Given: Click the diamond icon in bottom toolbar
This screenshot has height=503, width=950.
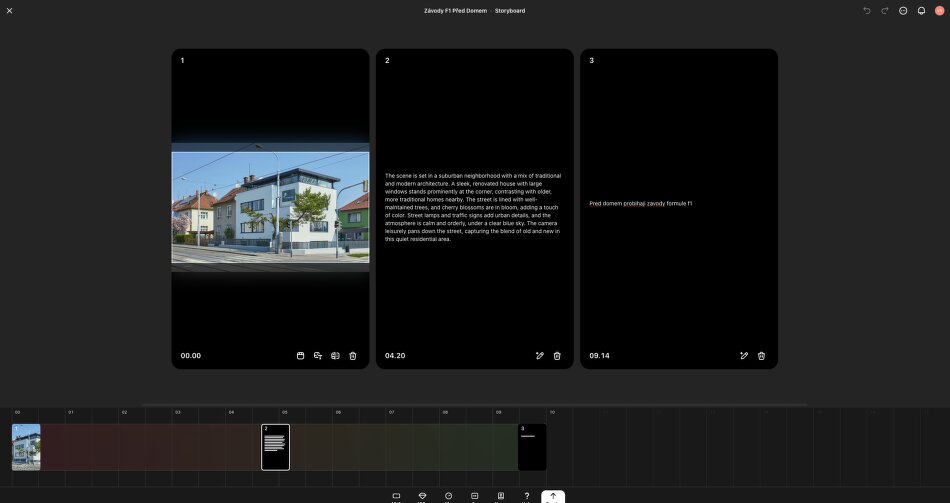Looking at the screenshot, I should pyautogui.click(x=422, y=496).
